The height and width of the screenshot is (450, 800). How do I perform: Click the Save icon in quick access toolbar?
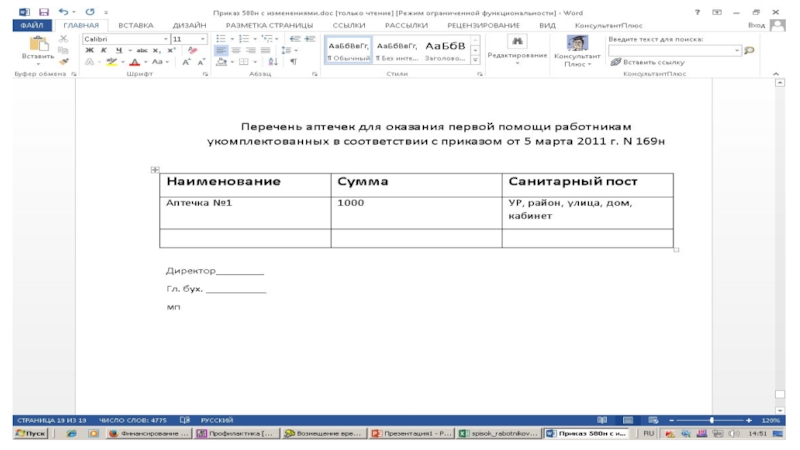click(x=43, y=11)
